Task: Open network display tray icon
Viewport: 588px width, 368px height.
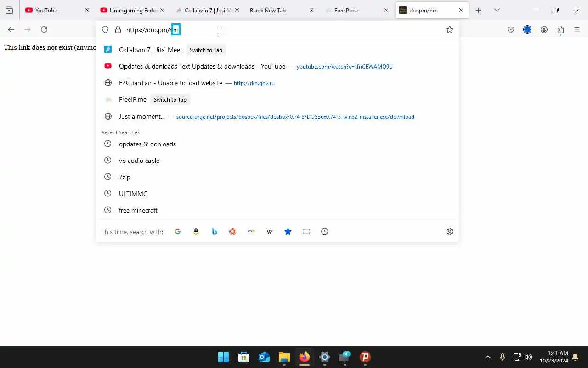Action: click(517, 357)
